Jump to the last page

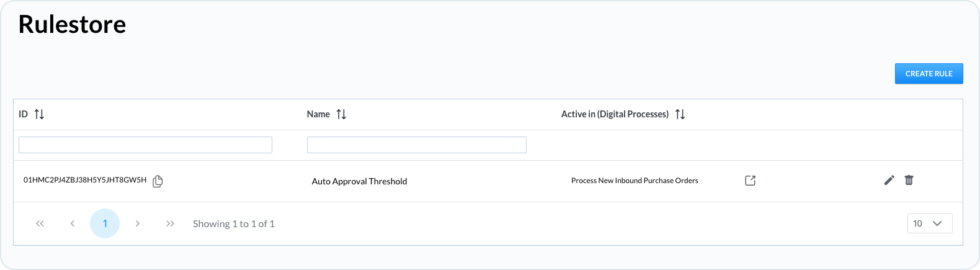pos(170,223)
